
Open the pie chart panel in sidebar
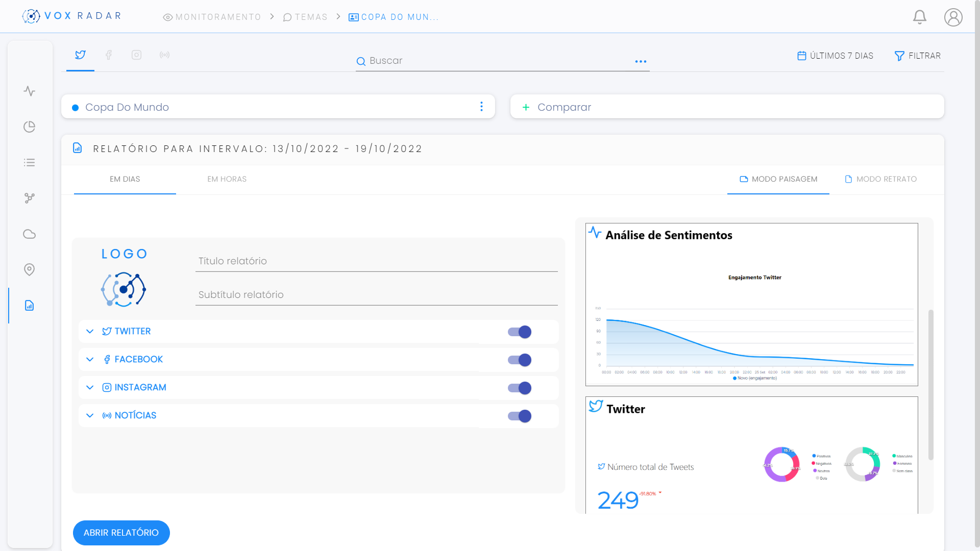[x=29, y=127]
